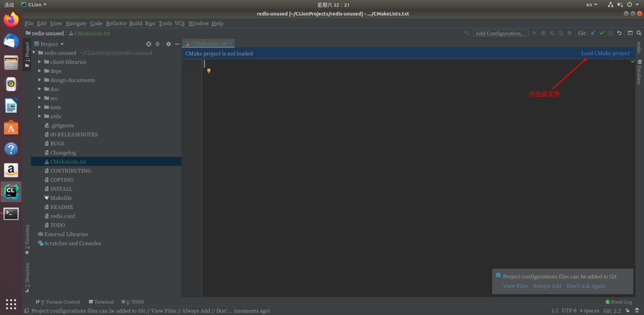Open Ubuntu Software from dock

pyautogui.click(x=11, y=128)
